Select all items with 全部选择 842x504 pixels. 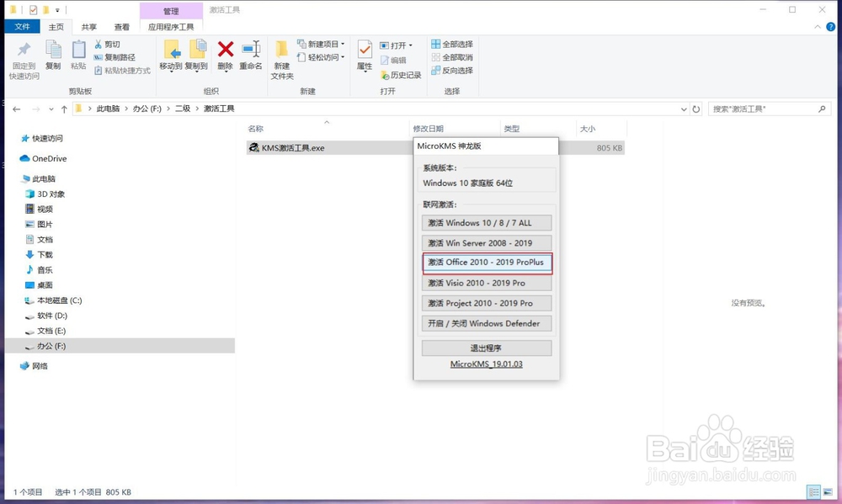(x=451, y=44)
